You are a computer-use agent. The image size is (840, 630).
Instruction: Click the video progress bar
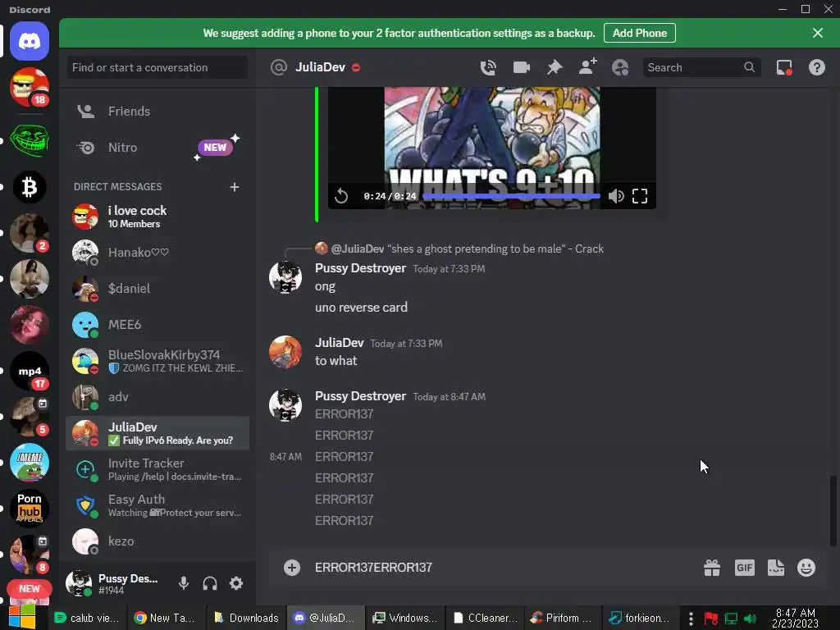(x=512, y=196)
